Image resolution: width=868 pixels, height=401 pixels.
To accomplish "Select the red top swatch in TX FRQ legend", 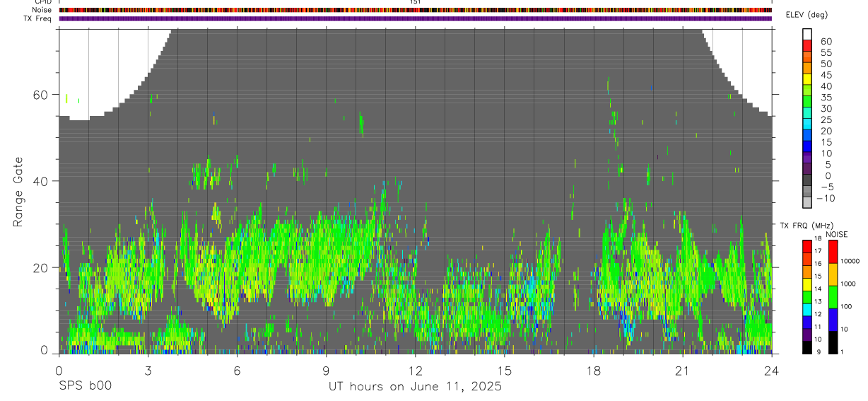I will pyautogui.click(x=807, y=247).
